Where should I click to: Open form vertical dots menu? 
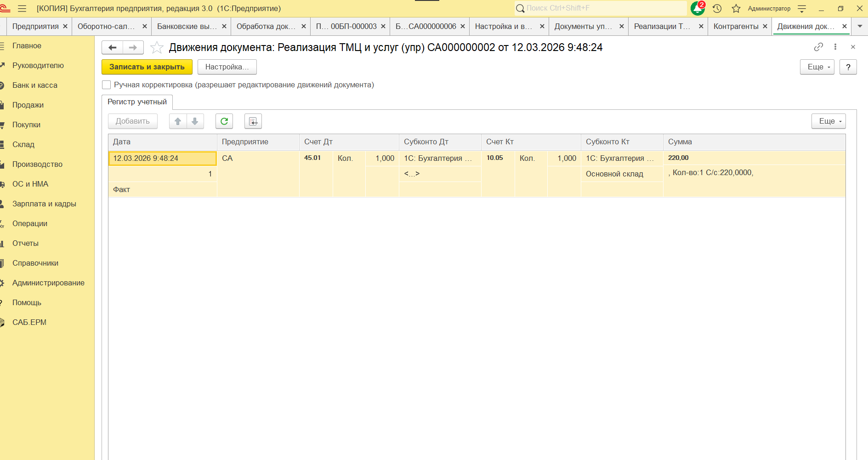(x=835, y=47)
